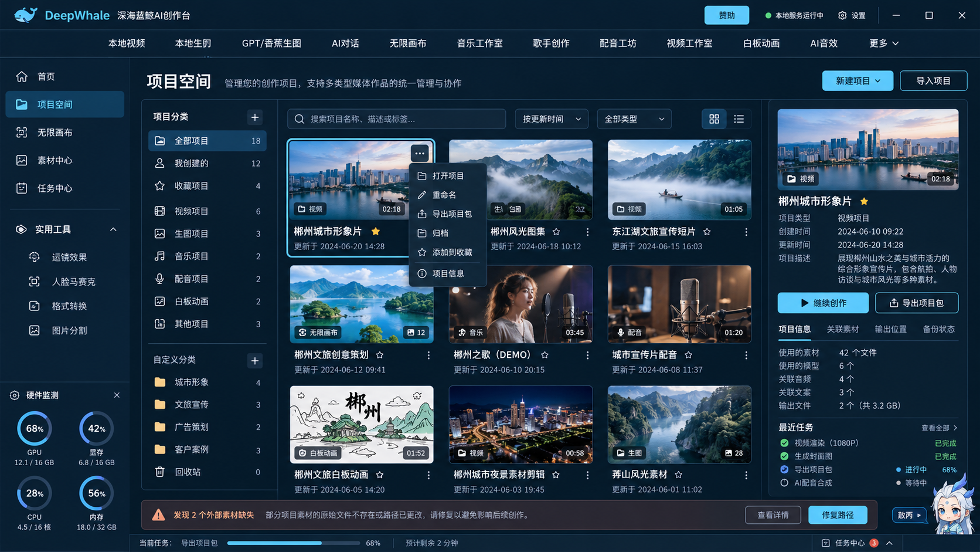Choose 重命名 in context menu
Image resolution: width=980 pixels, height=552 pixels.
[448, 195]
